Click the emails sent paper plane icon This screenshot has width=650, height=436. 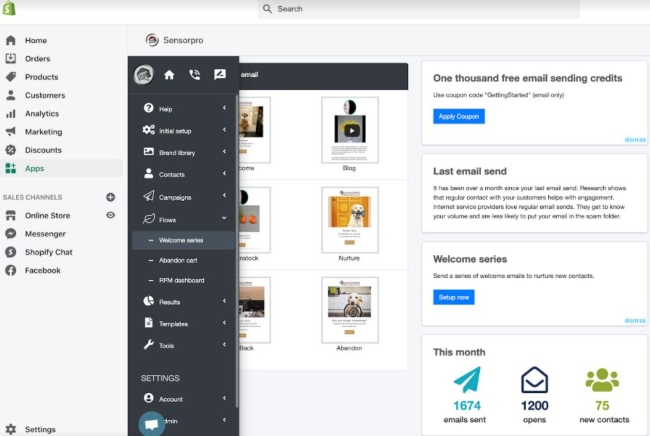[467, 380]
